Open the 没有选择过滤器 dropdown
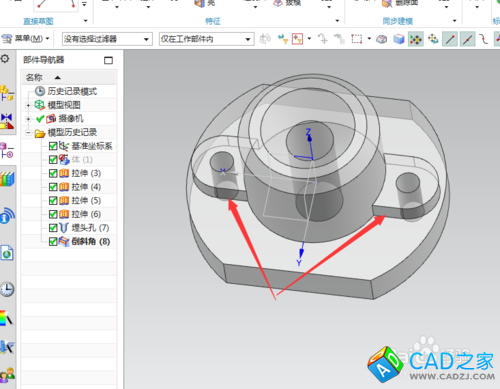The height and width of the screenshot is (389, 500). [x=107, y=39]
